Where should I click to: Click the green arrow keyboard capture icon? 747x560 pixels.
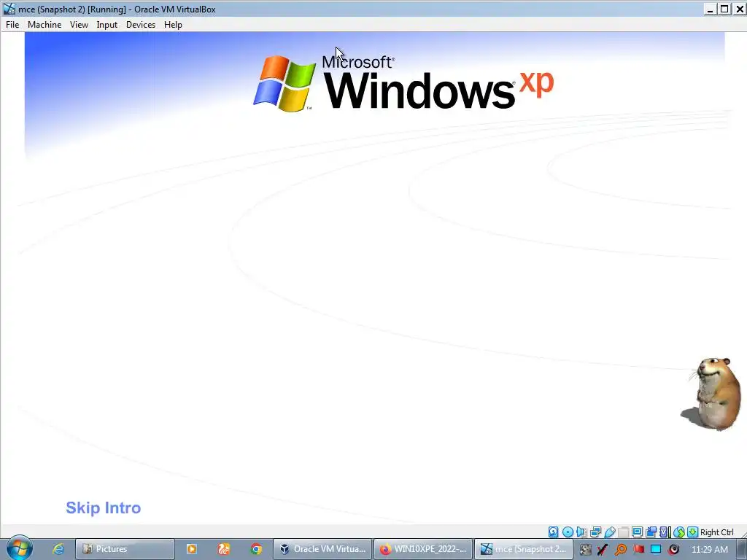(x=693, y=532)
